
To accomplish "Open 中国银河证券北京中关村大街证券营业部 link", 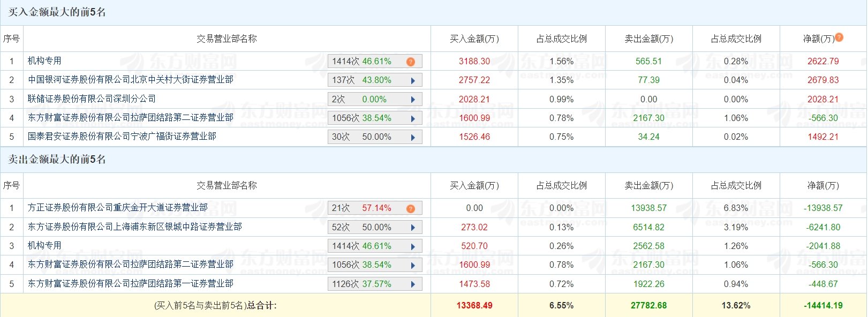I will coord(131,80).
